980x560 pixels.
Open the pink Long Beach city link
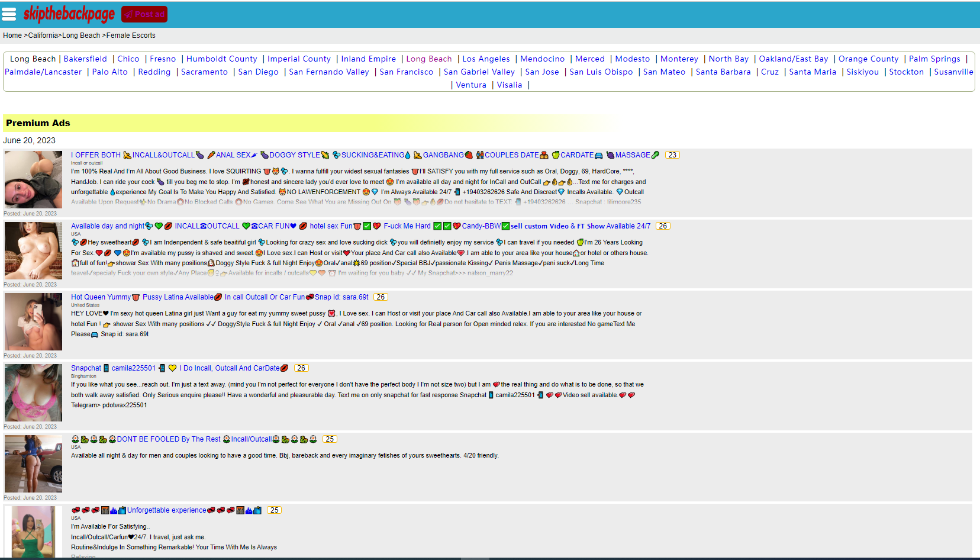click(429, 59)
